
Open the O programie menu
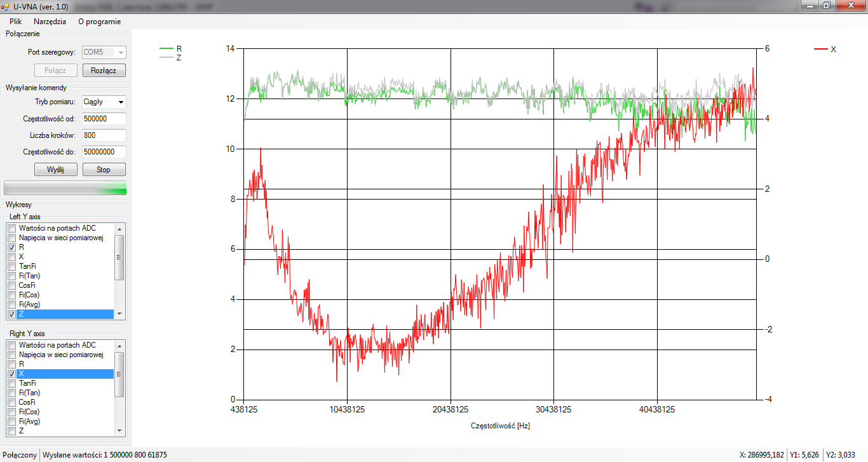point(99,21)
